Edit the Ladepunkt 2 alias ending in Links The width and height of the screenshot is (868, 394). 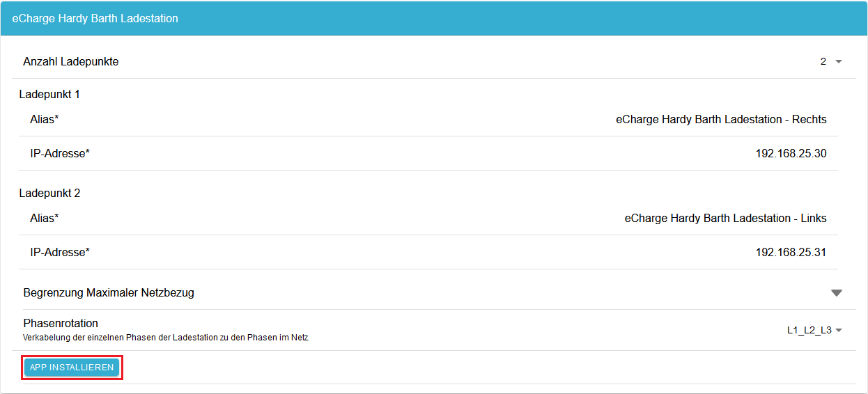pos(725,219)
